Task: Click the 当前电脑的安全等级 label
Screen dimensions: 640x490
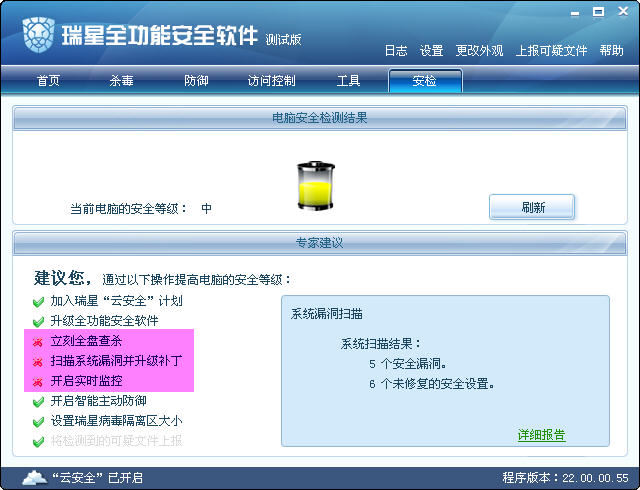Action: (128, 209)
